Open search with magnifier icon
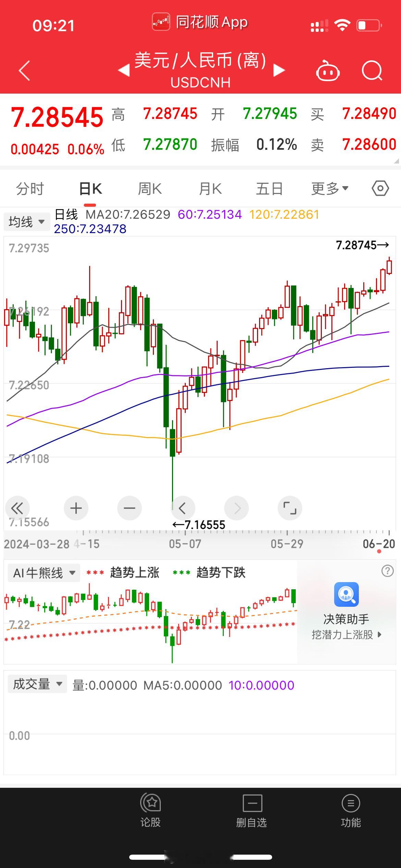This screenshot has width=401, height=868. [x=372, y=71]
